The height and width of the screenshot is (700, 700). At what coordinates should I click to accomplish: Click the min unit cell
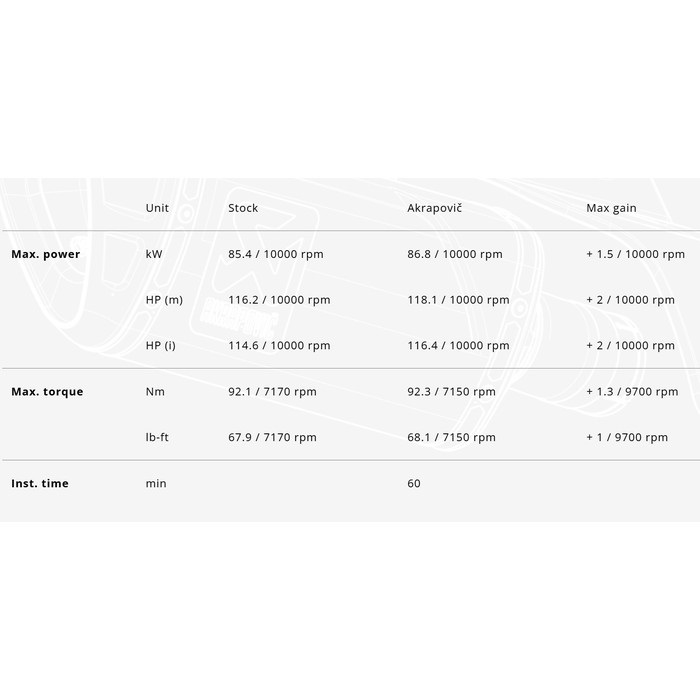(x=156, y=483)
